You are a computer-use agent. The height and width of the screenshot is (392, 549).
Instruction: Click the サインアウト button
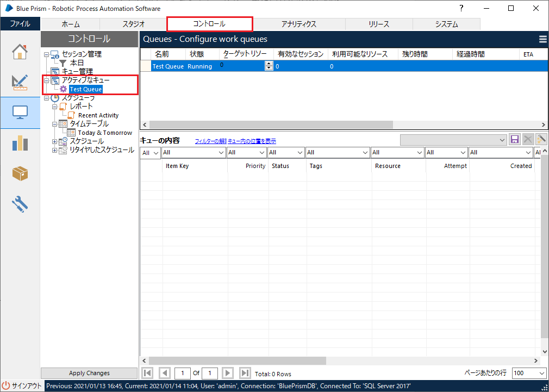point(22,386)
